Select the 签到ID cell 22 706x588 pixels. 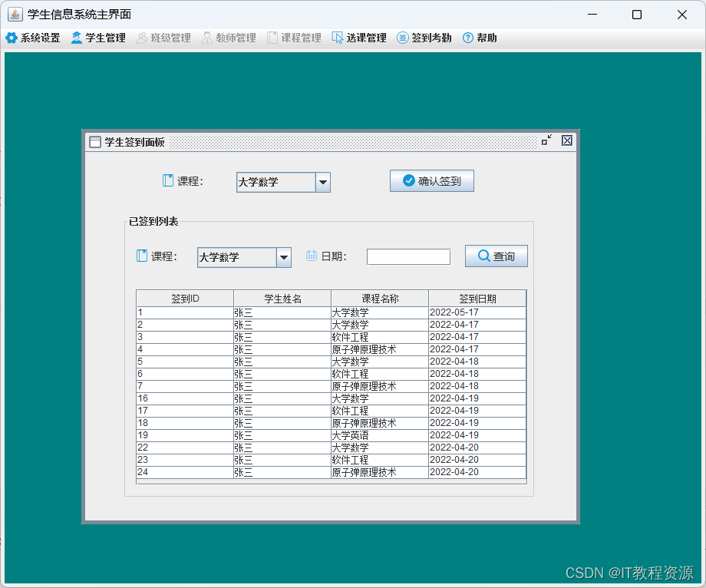(x=185, y=448)
